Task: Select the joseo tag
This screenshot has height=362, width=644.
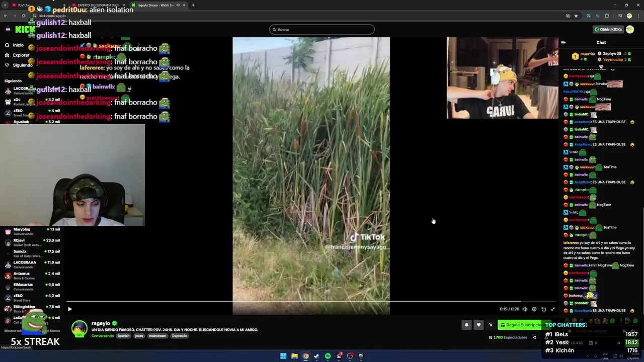Action: point(139,336)
